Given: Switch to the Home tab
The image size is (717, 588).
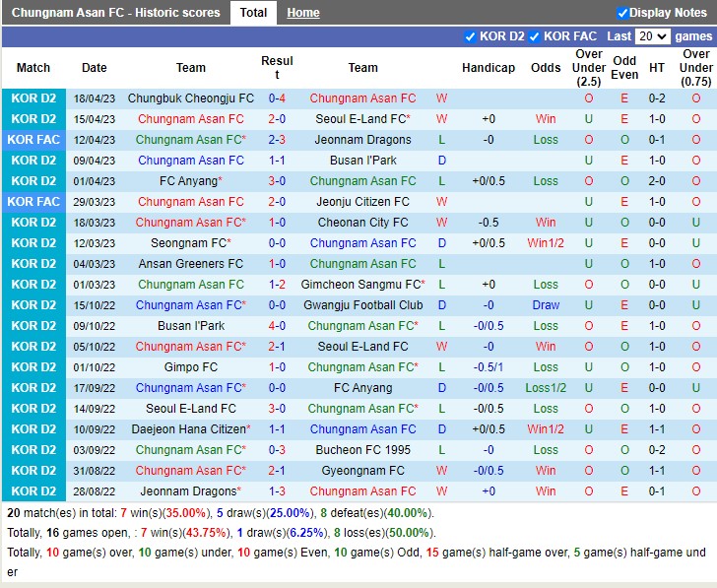Looking at the screenshot, I should [x=303, y=13].
